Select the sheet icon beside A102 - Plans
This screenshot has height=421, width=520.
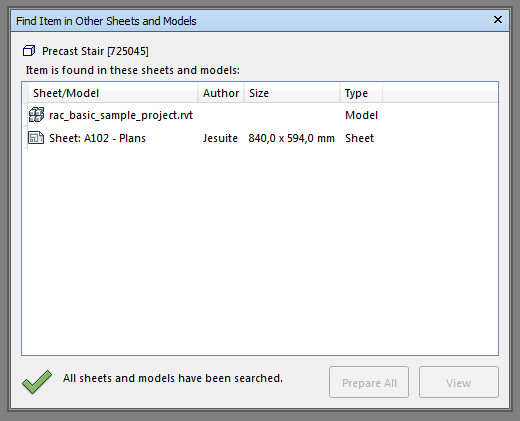36,138
